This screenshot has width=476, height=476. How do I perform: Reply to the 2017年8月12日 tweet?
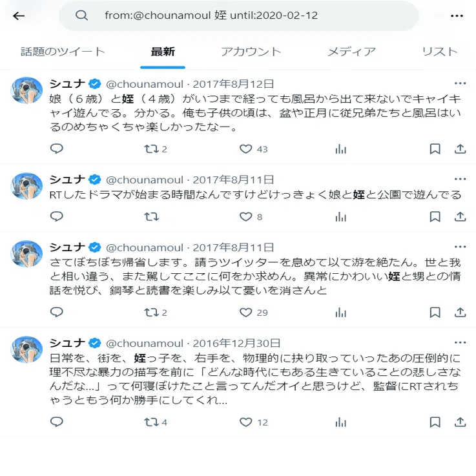coord(56,149)
